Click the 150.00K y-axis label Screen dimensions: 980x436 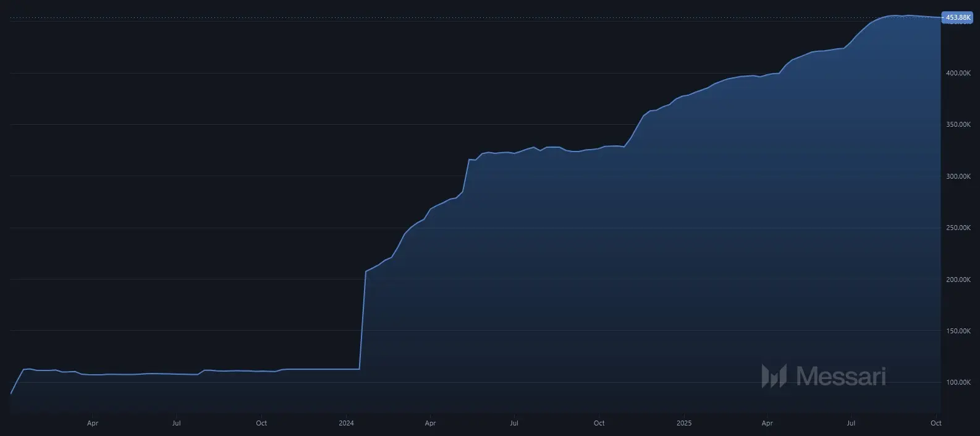tap(958, 331)
